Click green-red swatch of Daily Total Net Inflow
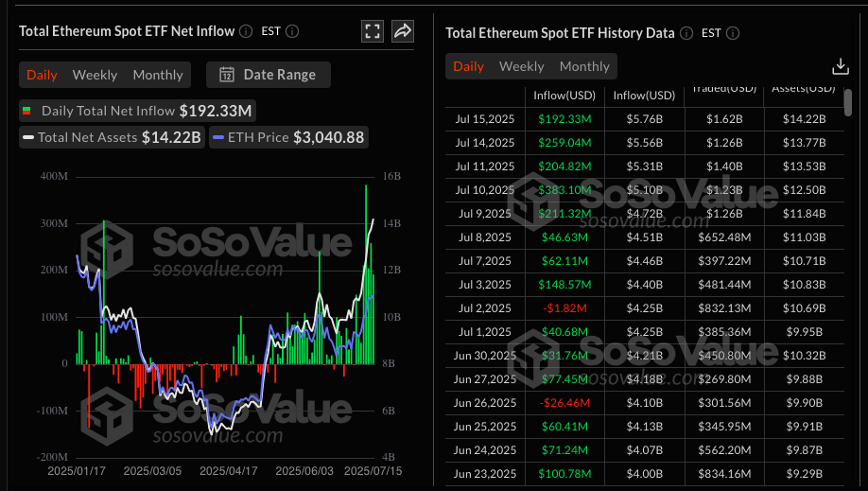 (x=26, y=111)
